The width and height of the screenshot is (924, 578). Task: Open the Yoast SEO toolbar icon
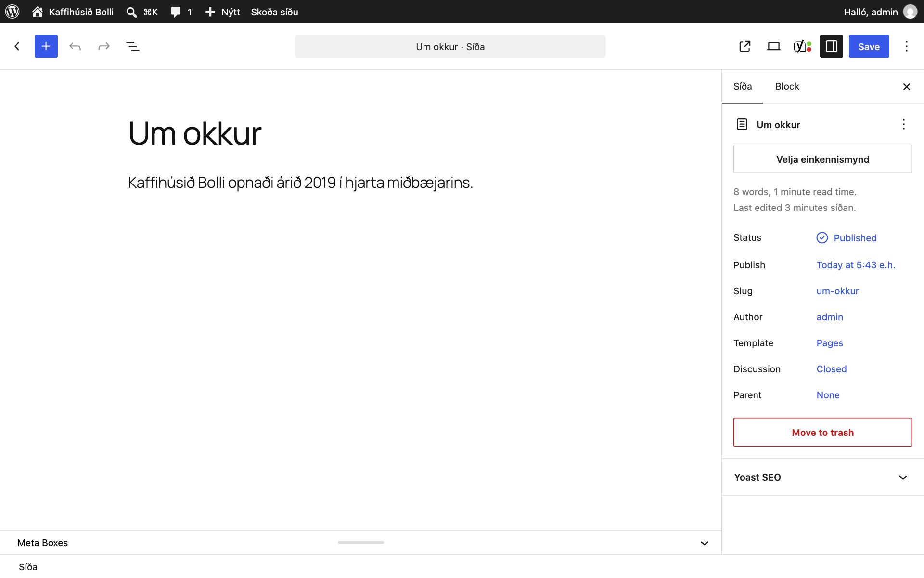point(803,46)
